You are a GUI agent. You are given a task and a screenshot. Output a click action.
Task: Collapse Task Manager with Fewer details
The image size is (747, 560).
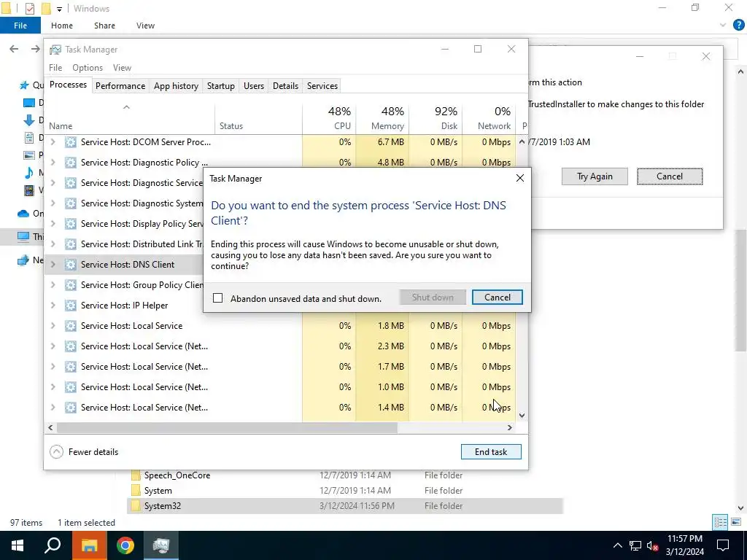(x=85, y=452)
